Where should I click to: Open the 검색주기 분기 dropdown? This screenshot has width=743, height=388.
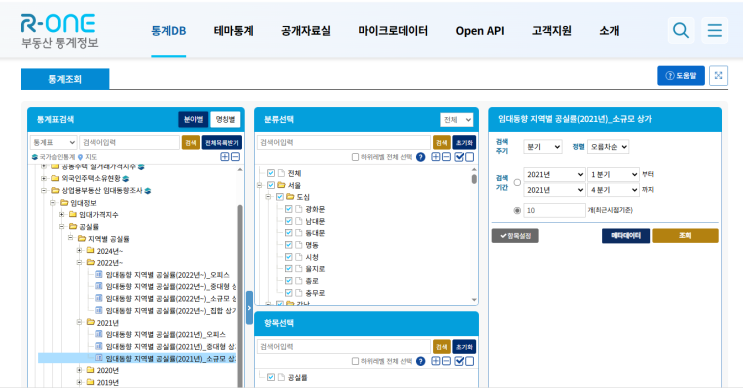pos(543,147)
